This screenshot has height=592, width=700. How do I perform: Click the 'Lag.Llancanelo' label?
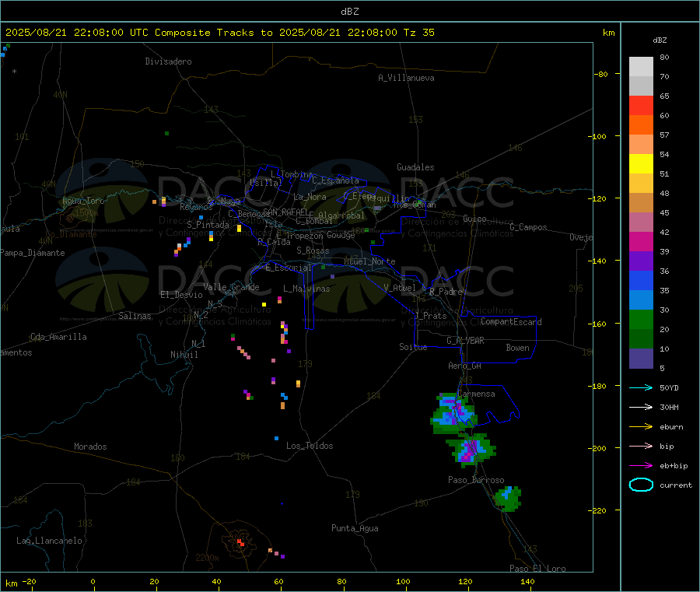(50, 541)
